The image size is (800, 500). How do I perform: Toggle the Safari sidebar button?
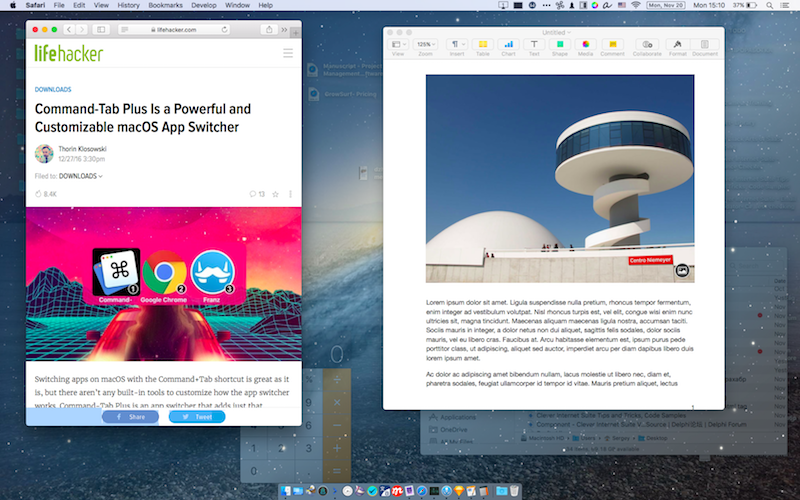point(101,30)
